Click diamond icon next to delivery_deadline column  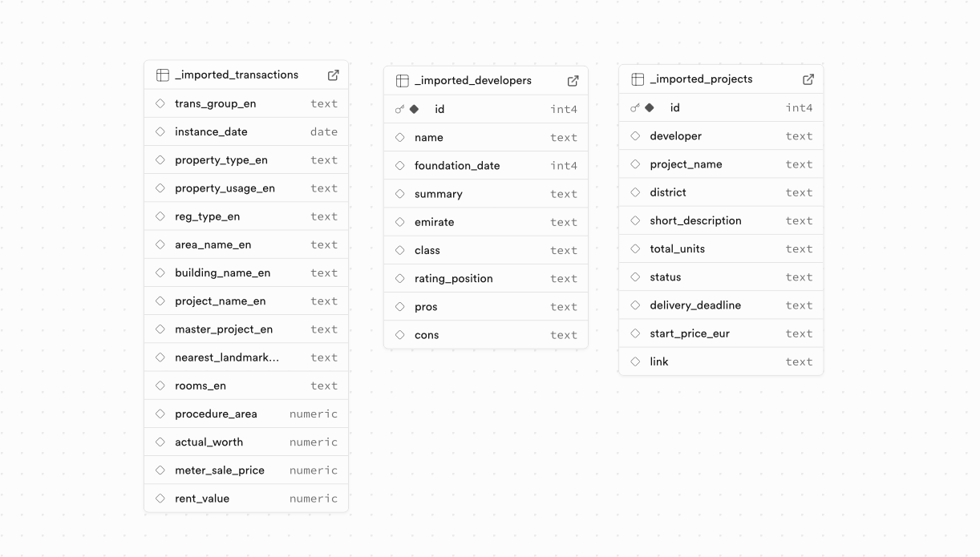pos(635,305)
